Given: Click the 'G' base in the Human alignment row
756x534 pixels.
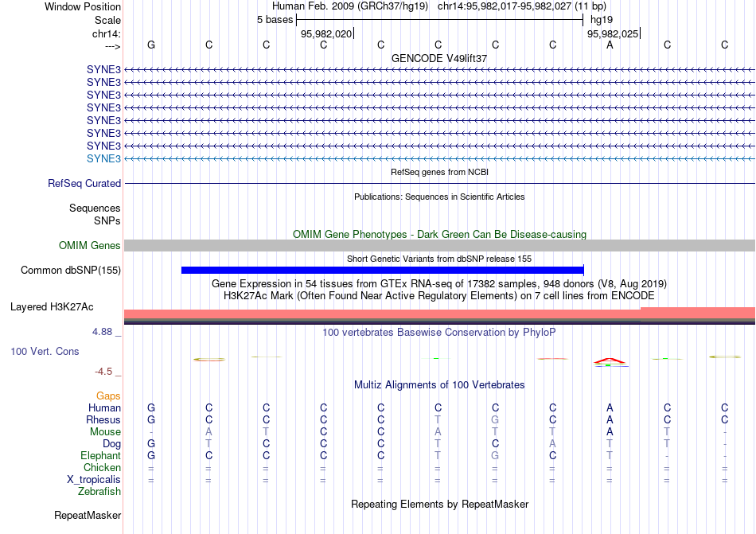Looking at the screenshot, I should pyautogui.click(x=151, y=407).
